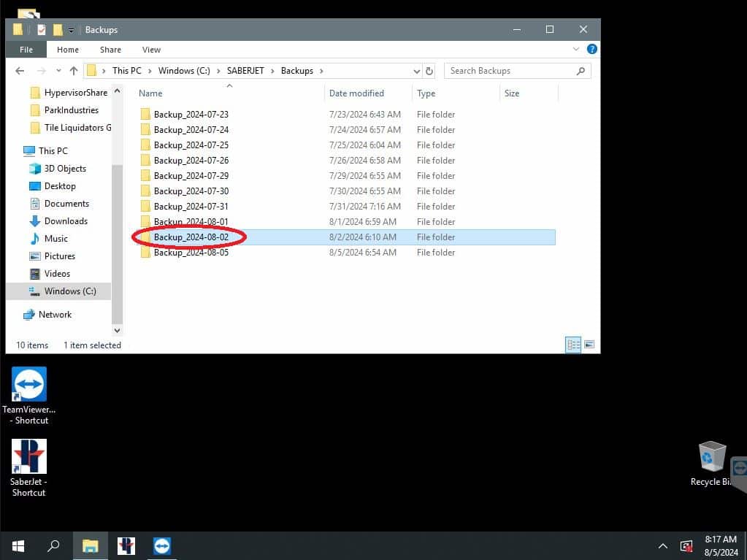Click navigation pane scroll down arrow
Viewport: 747px width, 560px height.
[x=117, y=330]
